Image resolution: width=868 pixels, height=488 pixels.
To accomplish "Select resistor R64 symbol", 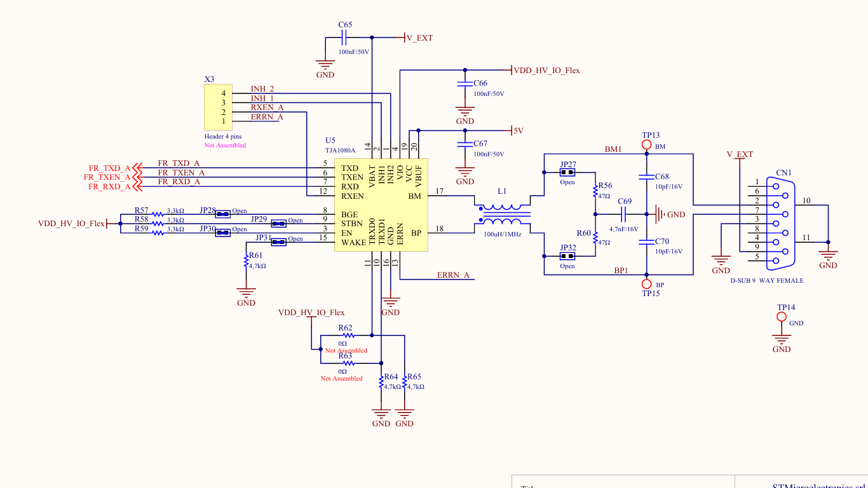I will 381,381.
